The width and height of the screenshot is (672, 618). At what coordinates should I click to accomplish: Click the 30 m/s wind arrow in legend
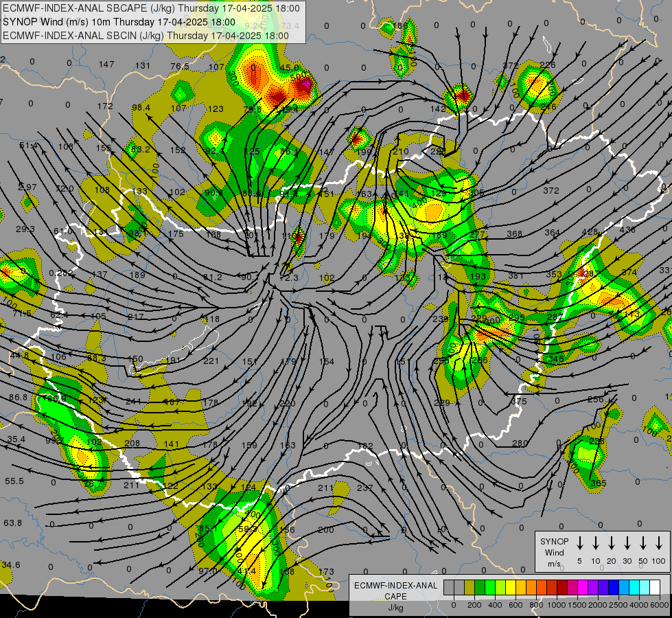(x=627, y=542)
